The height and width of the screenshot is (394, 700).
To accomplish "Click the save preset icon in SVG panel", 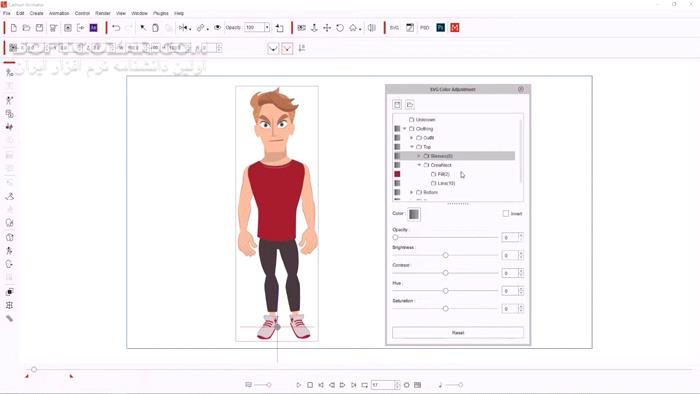I will (x=397, y=104).
